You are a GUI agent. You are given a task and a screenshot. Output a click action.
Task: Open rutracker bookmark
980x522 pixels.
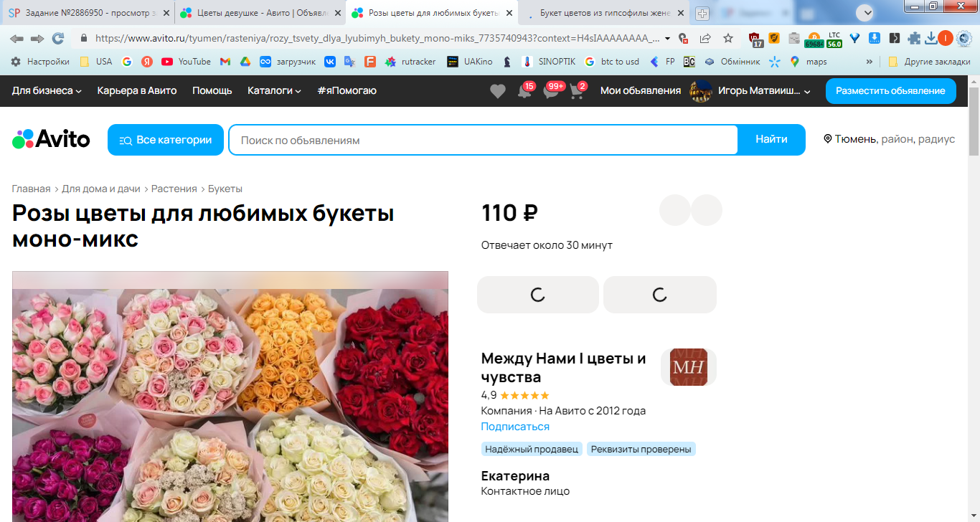pos(410,62)
